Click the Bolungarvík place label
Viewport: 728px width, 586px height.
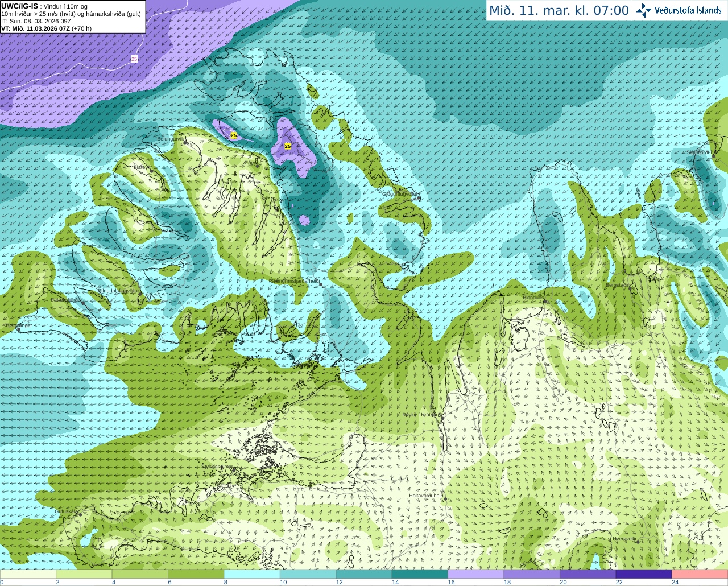(171, 139)
